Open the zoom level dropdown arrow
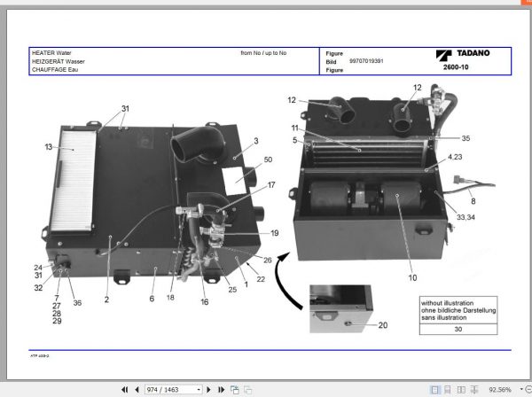Viewport: 532px width, 397px height. (521, 390)
